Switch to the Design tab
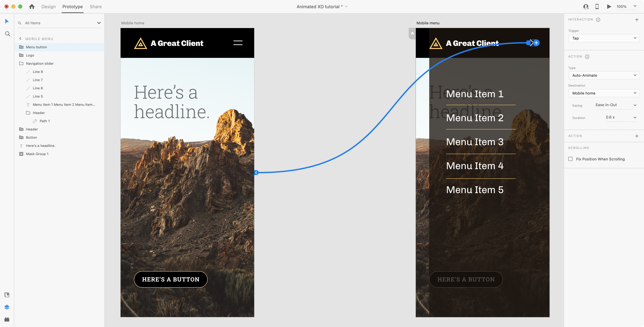The width and height of the screenshot is (644, 327). (x=48, y=7)
